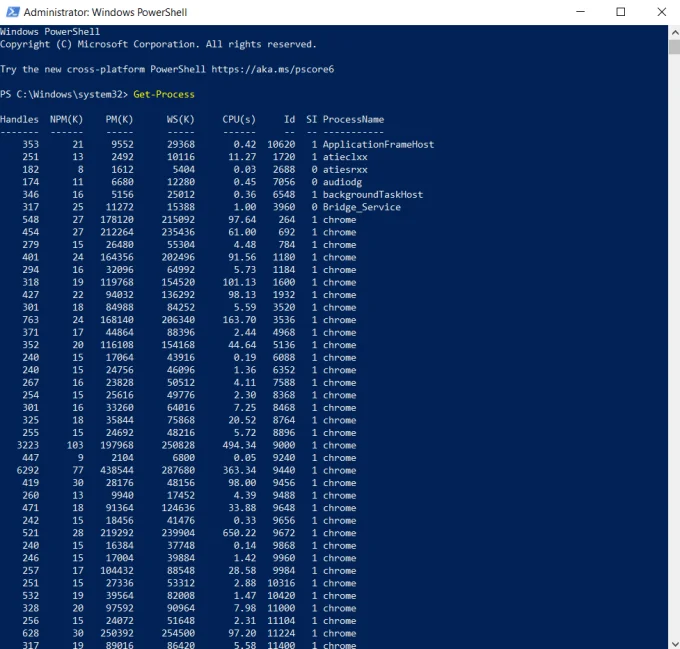Click the Handles value 6292
This screenshot has height=649, width=680.
27,470
